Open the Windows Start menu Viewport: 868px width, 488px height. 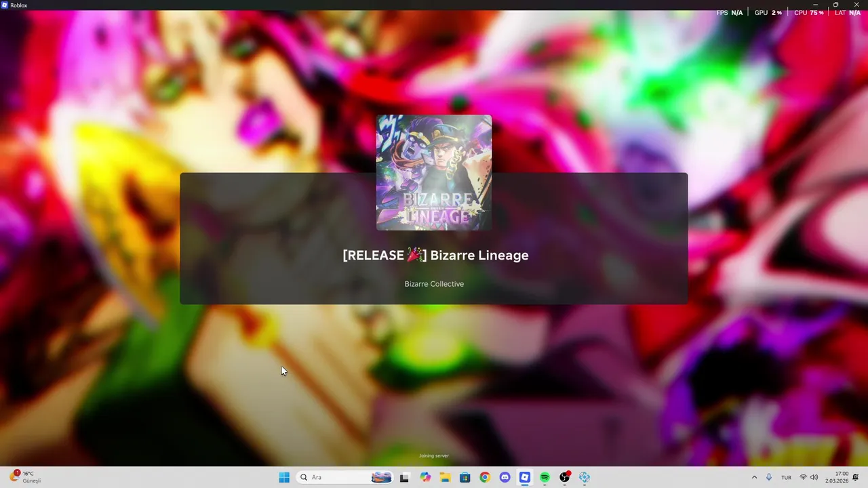point(284,477)
